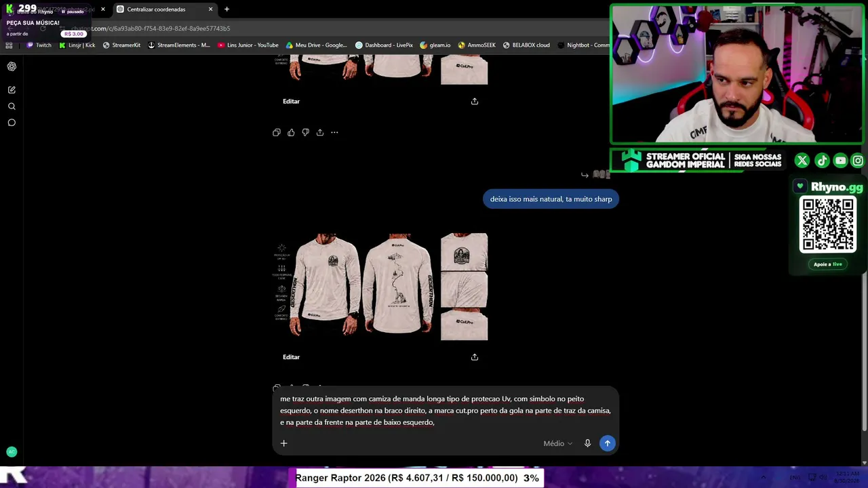
Task: Open the Nightbot bookmark
Action: click(x=583, y=45)
